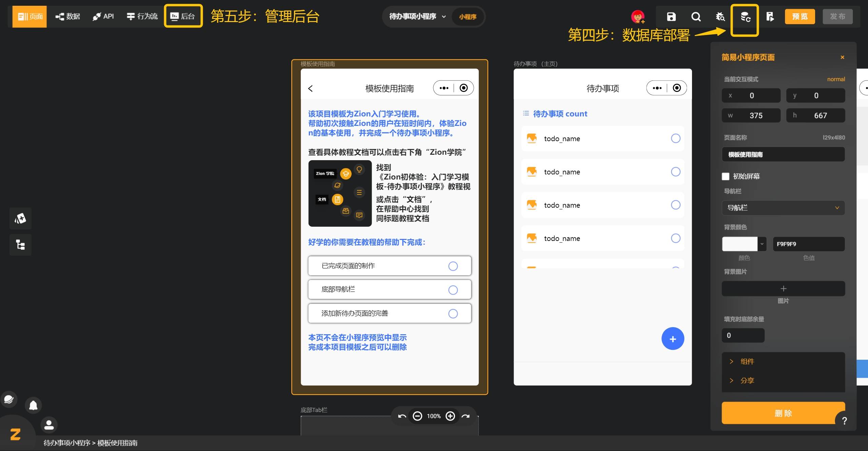Click the 小程序 platform badge

[468, 17]
